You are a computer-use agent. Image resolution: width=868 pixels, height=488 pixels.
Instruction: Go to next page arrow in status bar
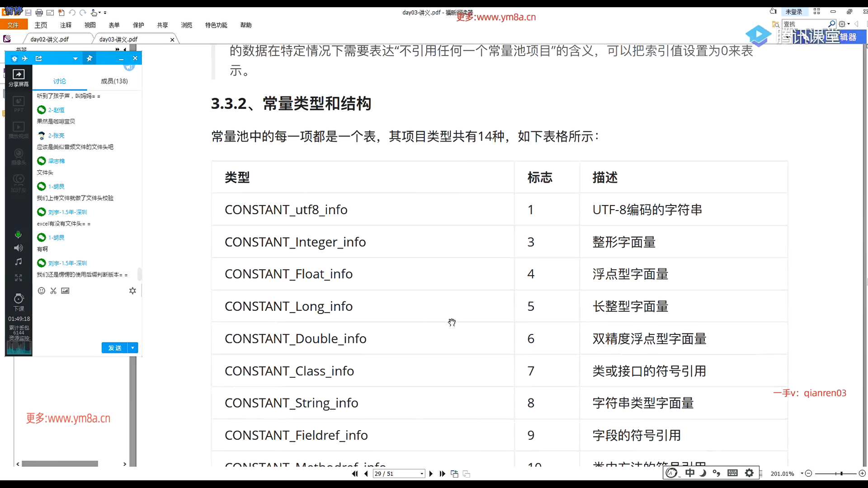pyautogui.click(x=431, y=474)
